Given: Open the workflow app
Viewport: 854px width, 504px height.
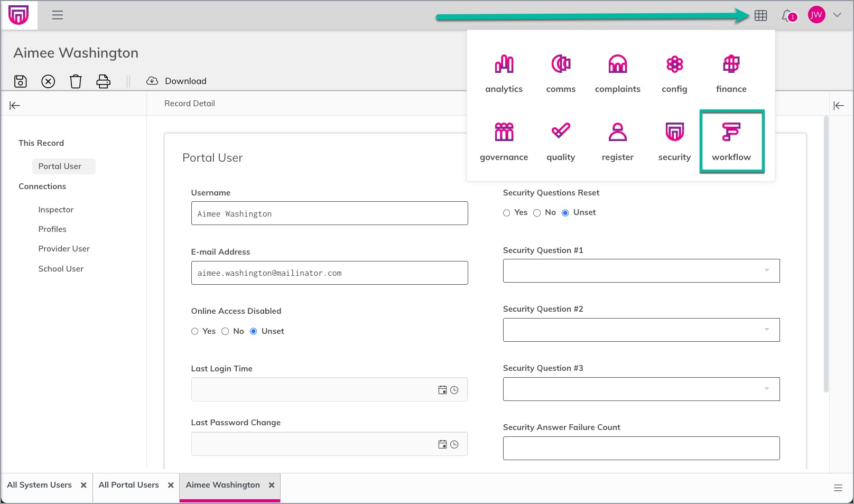Looking at the screenshot, I should click(x=731, y=142).
